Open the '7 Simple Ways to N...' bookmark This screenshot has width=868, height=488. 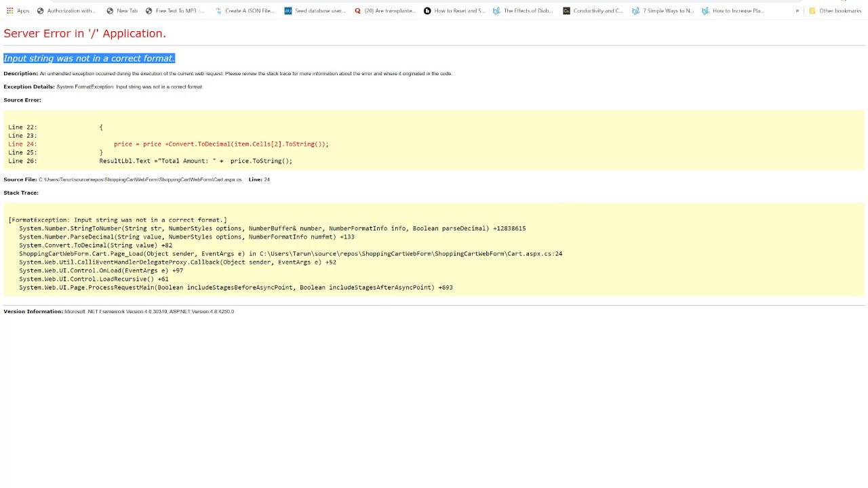pos(663,11)
